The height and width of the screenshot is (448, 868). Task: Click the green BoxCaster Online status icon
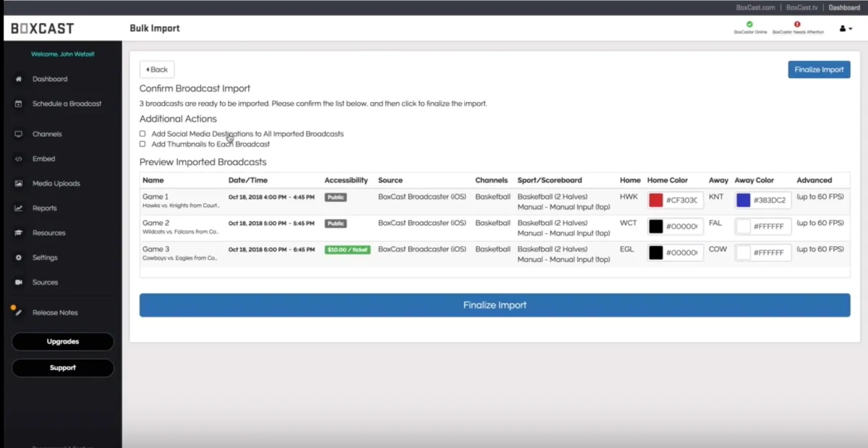(x=749, y=24)
